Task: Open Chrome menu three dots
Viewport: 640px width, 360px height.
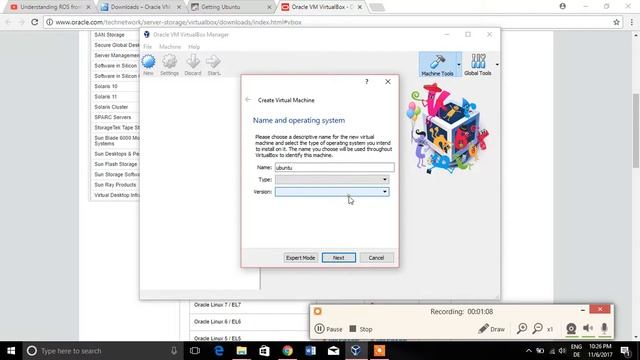Action: click(632, 22)
